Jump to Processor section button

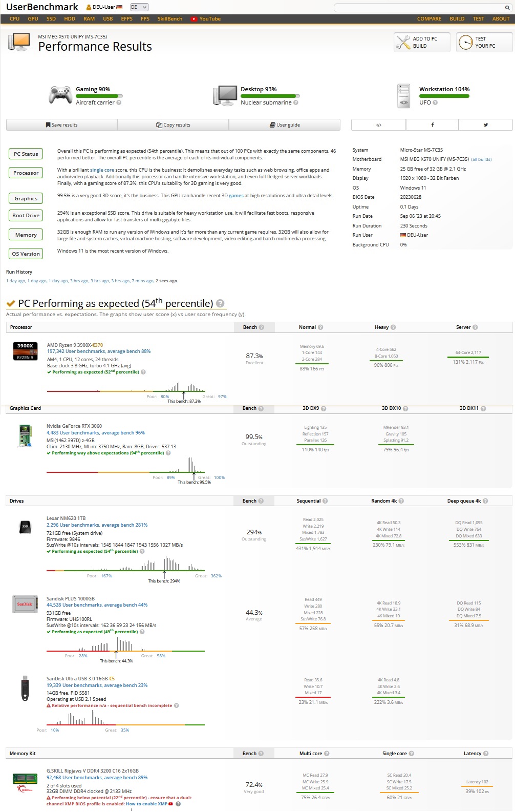(26, 173)
